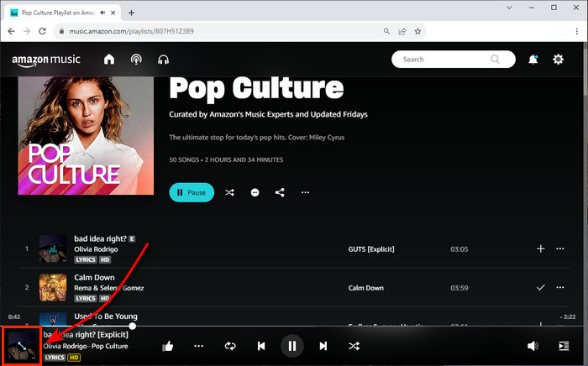Remove playlist from library minus icon
The width and height of the screenshot is (588, 366).
click(x=255, y=192)
